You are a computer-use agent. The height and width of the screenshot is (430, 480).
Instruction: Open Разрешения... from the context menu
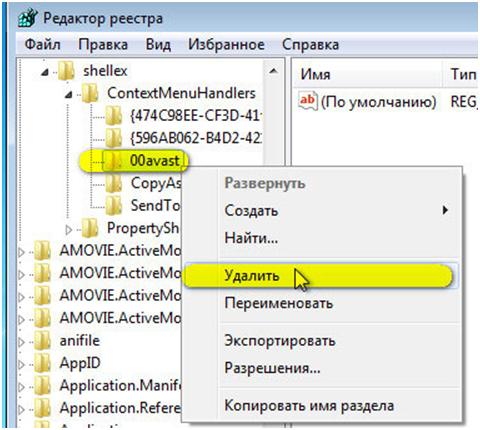pos(338,368)
